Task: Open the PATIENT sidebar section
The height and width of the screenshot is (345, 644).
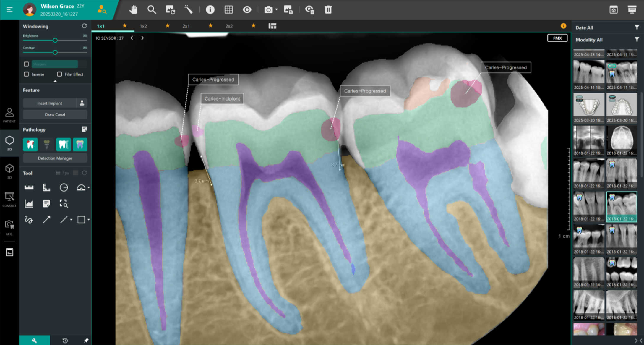Action: point(9,115)
